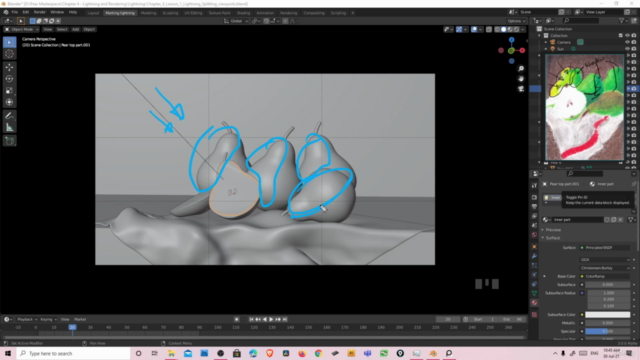This screenshot has width=640, height=360.
Task: Click the Blender logo menu icon
Action: [x=6, y=13]
